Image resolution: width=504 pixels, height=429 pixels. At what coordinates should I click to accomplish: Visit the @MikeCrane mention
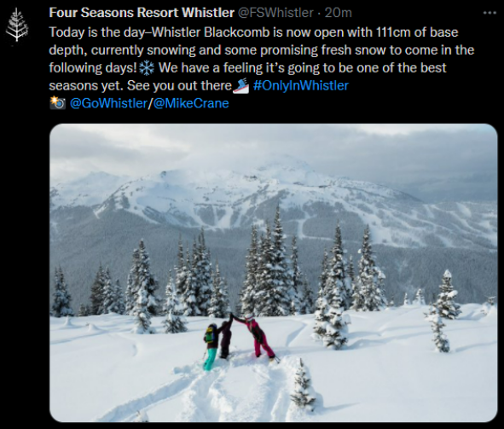click(191, 103)
